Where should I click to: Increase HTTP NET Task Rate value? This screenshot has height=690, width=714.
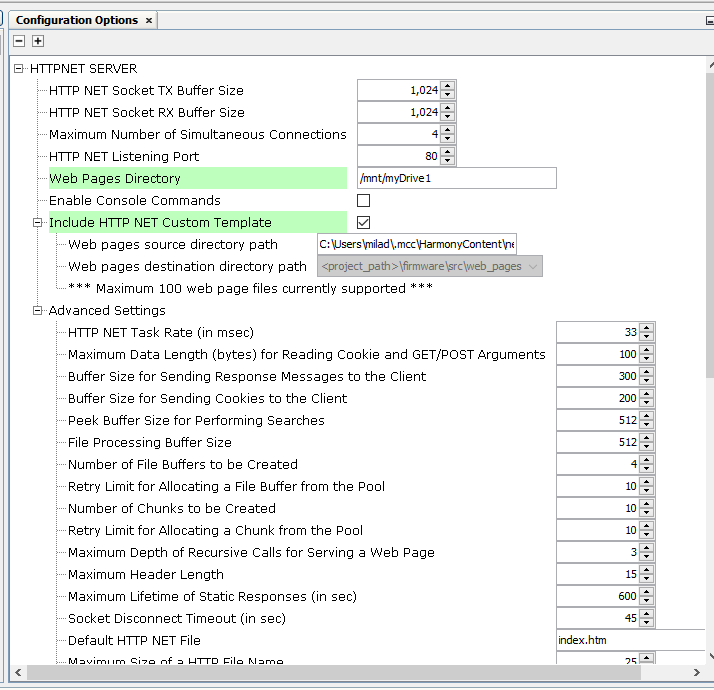point(647,328)
